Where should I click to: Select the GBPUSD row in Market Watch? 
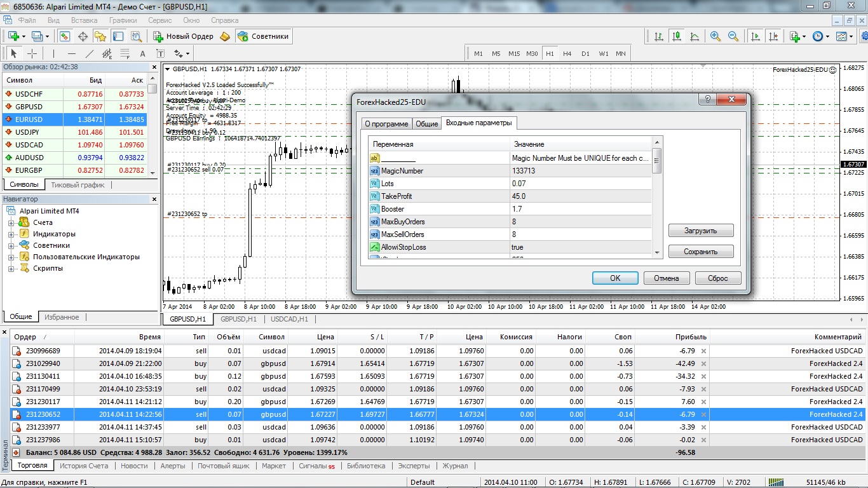point(75,107)
